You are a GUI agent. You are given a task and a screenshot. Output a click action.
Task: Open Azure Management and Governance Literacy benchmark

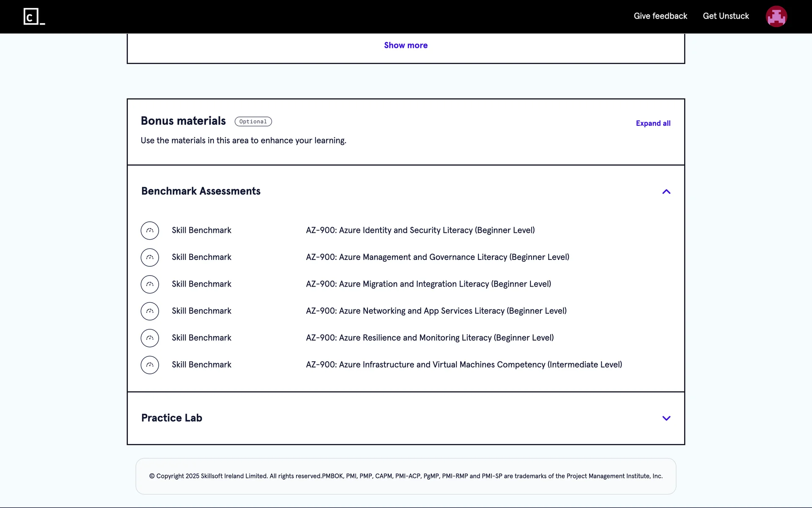click(437, 257)
